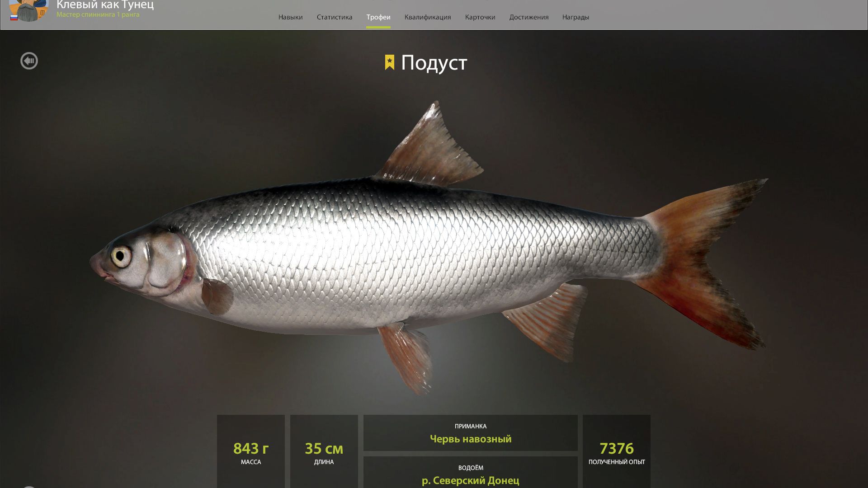Open the Навыки tab
Screen dimensions: 868x488
coord(290,17)
